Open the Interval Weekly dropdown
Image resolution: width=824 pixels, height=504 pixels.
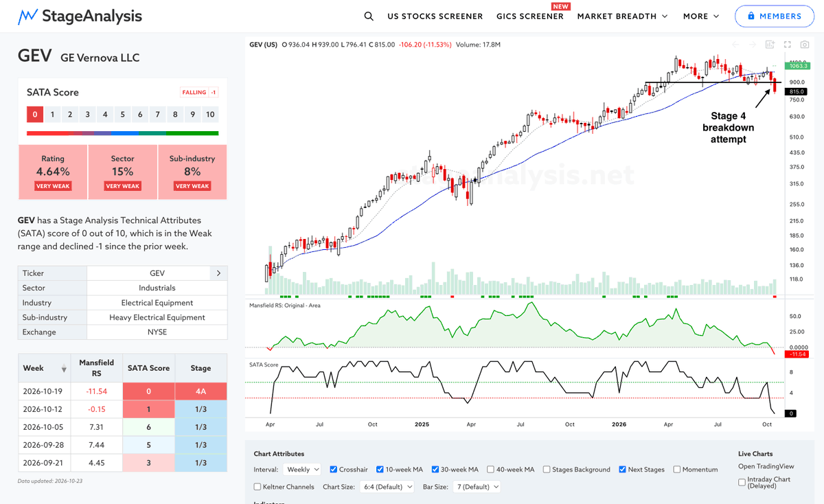click(x=301, y=470)
